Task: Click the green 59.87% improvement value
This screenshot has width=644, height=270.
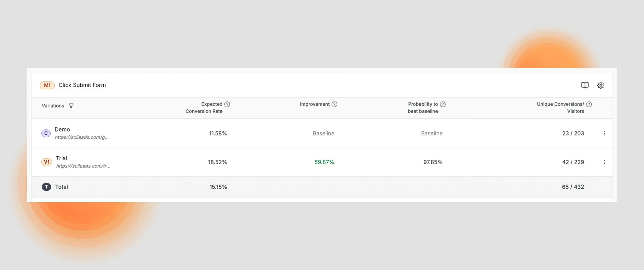Action: tap(324, 162)
